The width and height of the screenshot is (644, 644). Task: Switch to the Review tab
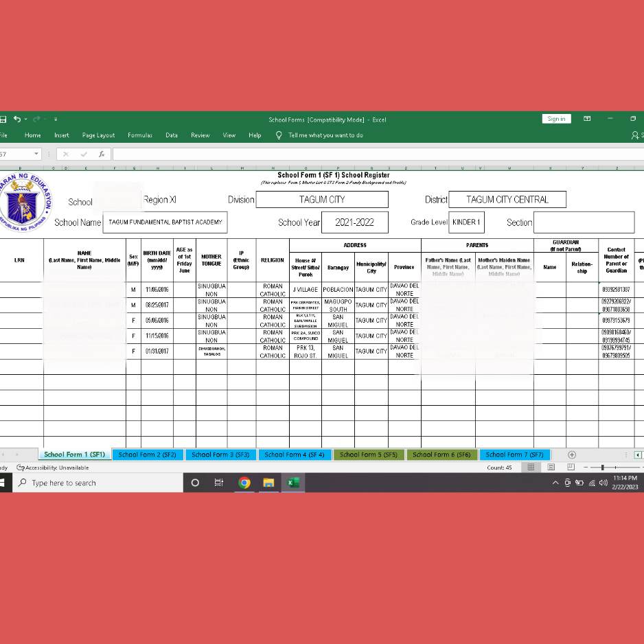(200, 135)
